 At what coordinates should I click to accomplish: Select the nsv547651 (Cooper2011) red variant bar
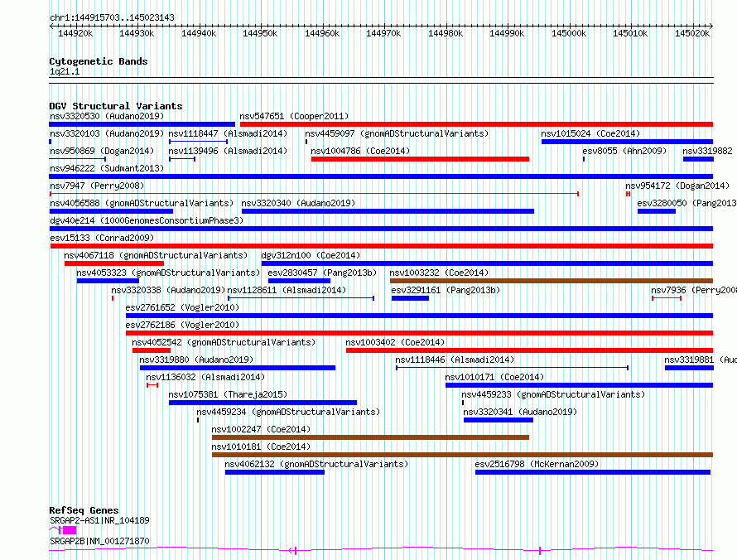point(476,124)
